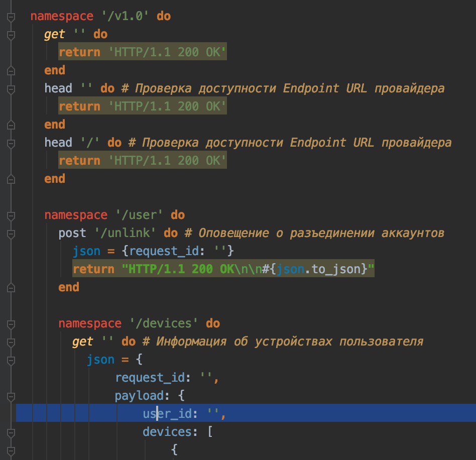Click the payload: key
476x460 pixels.
142,396
